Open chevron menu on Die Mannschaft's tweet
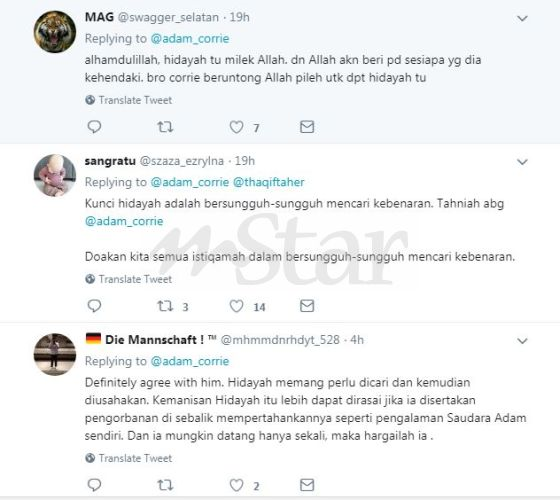 (522, 341)
